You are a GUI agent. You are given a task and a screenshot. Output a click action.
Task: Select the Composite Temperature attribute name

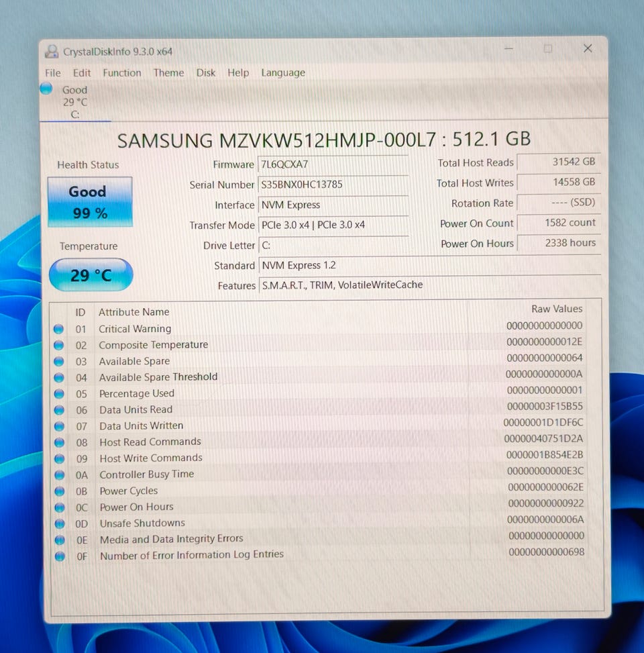[x=153, y=345]
